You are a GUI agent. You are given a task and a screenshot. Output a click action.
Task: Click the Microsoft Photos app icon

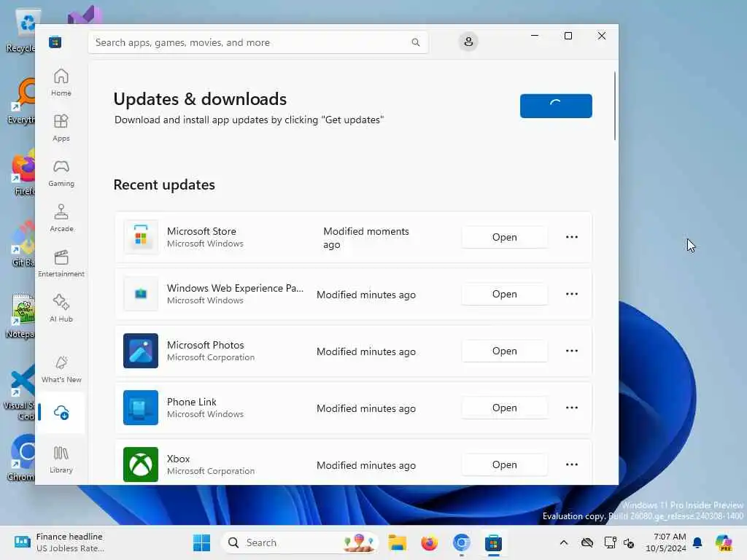coord(141,351)
